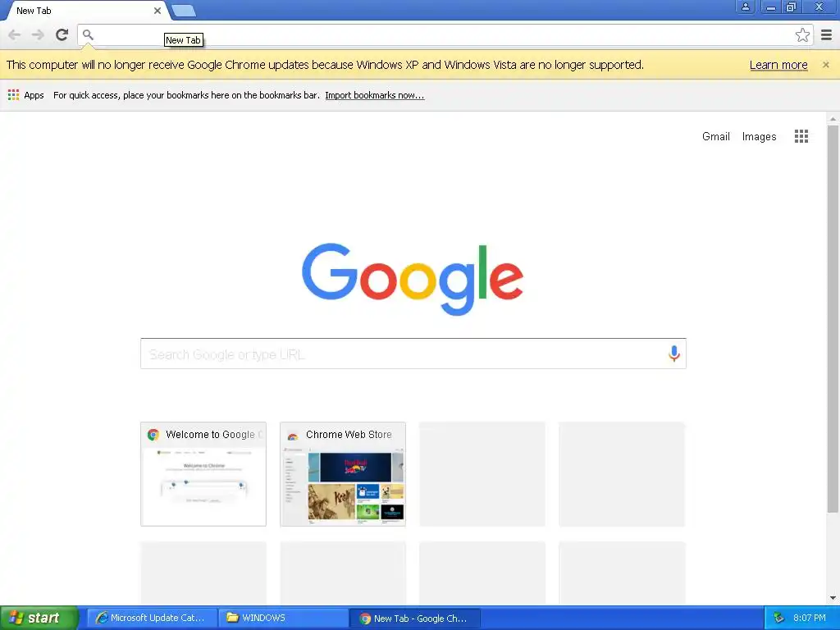The height and width of the screenshot is (630, 840).
Task: Click the Back navigation arrow
Action: (15, 34)
